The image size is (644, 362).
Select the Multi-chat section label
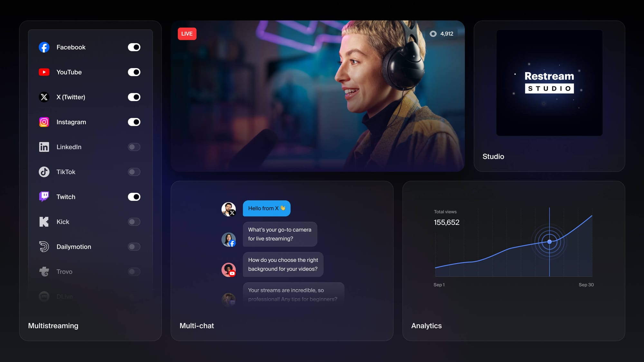point(196,325)
